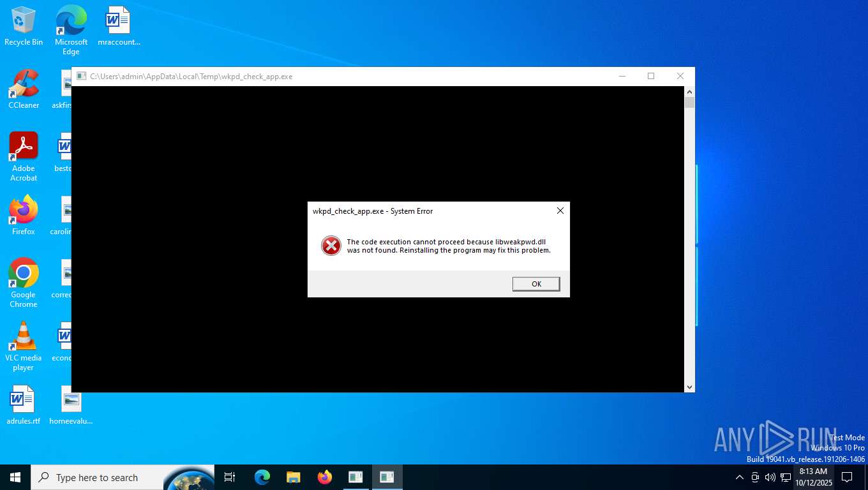The width and height of the screenshot is (868, 490).
Task: Click OK in the System Error dialog
Action: 536,284
